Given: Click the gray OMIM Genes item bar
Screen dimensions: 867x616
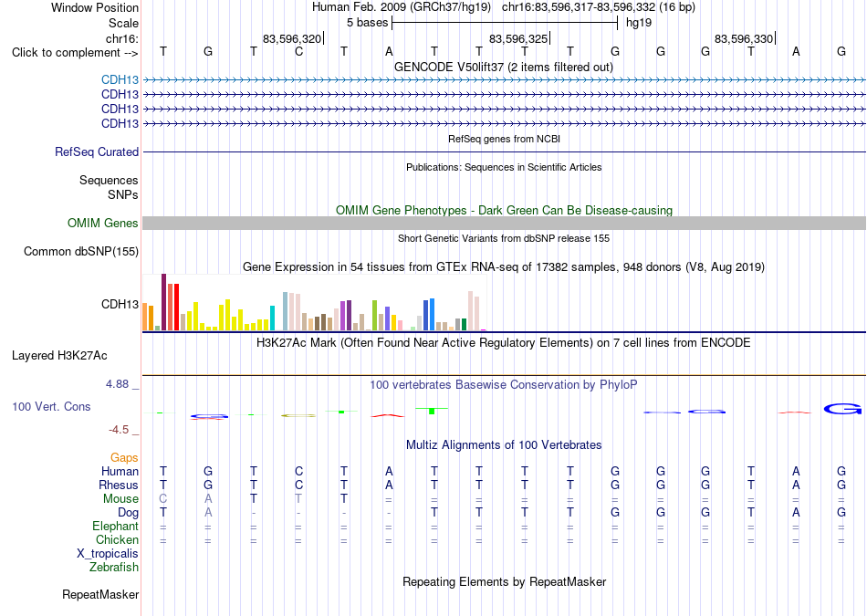Looking at the screenshot, I should coord(504,223).
